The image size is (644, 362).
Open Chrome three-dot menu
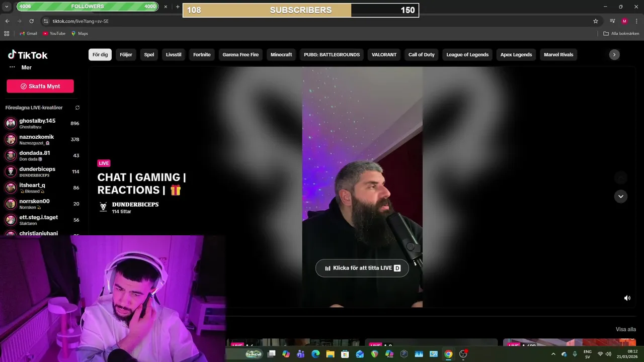coord(636,21)
